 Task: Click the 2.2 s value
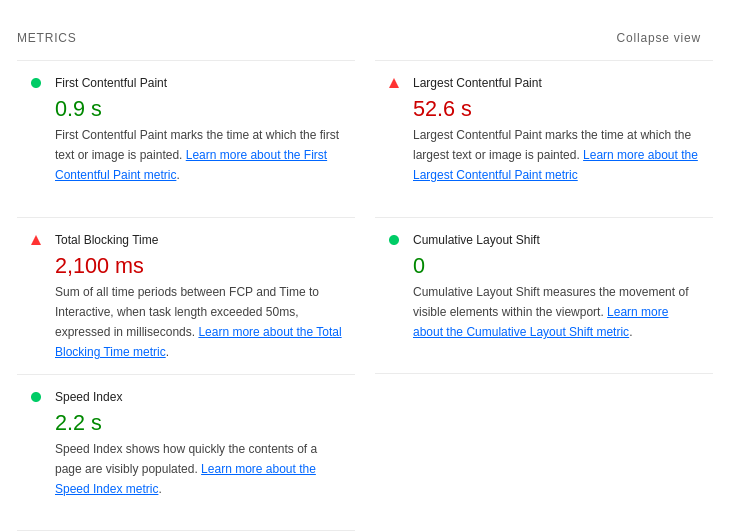coord(78,423)
